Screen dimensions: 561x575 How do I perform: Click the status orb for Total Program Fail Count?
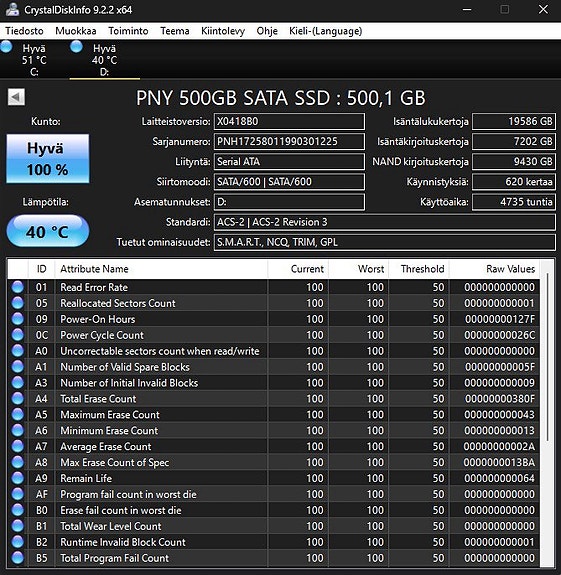point(18,558)
